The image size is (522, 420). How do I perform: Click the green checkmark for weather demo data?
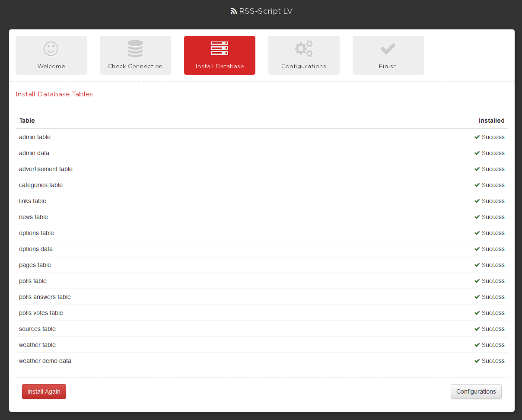[477, 361]
